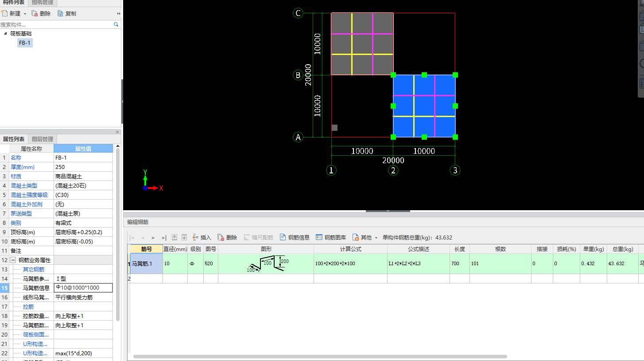Click 删除 in the rebar editor toolbar

click(x=227, y=238)
